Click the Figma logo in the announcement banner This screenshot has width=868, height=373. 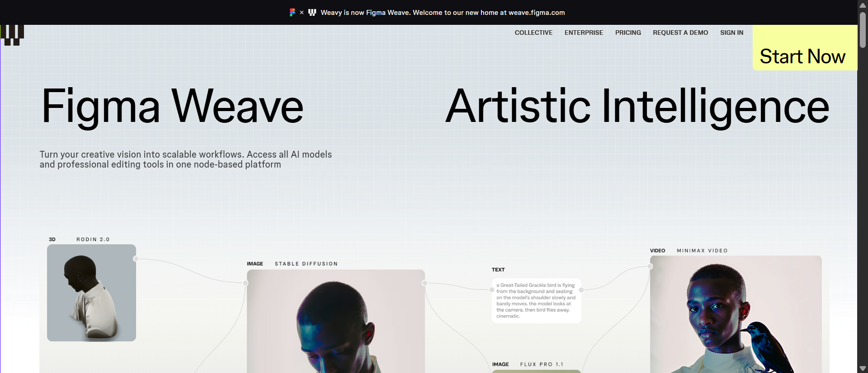coord(292,13)
